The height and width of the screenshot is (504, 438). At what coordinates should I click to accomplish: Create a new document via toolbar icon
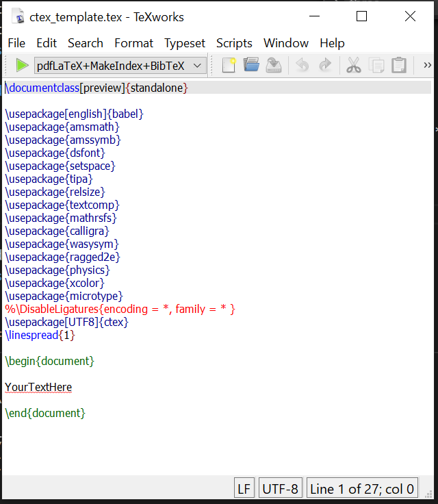(x=229, y=65)
